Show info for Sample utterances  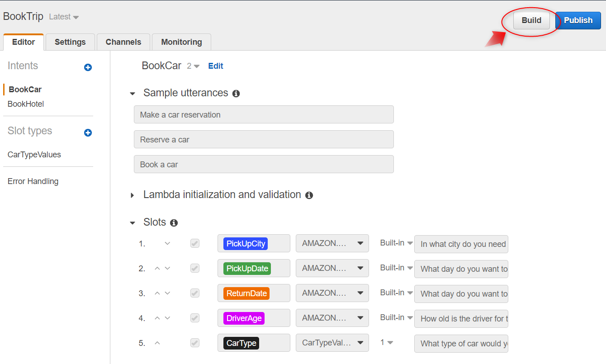[236, 94]
